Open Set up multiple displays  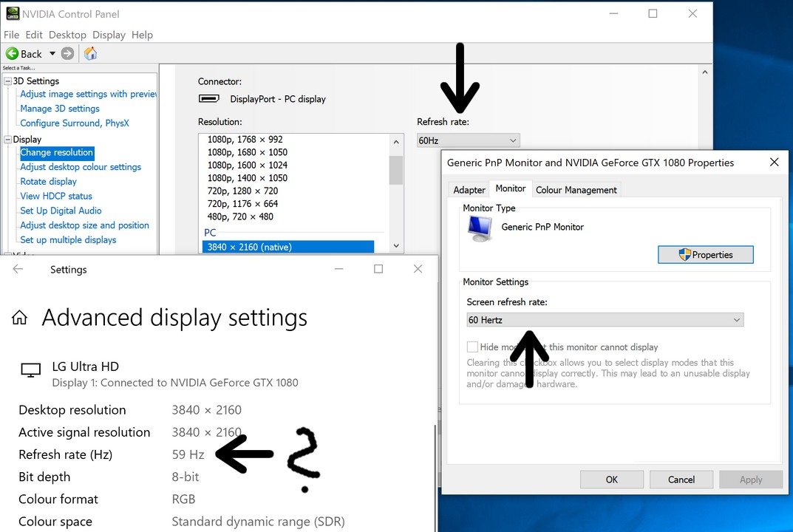(x=68, y=240)
